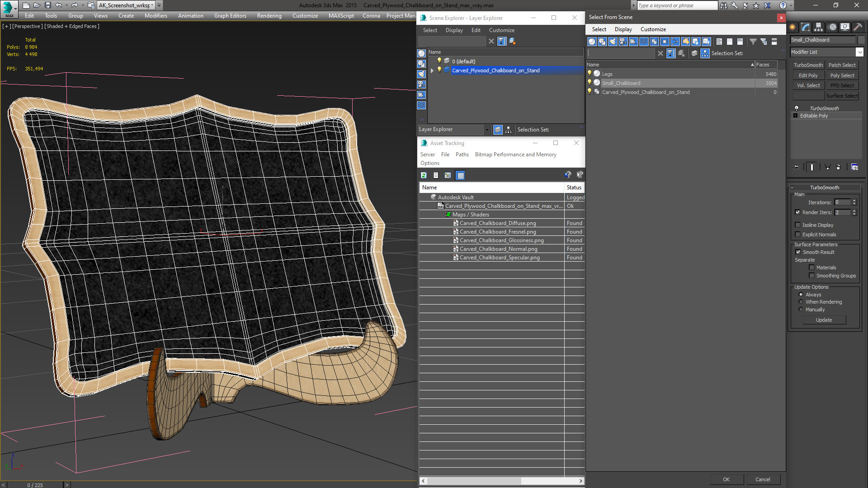The image size is (868, 488).
Task: Switch Select From Scene to sort by layer
Action: point(694,53)
